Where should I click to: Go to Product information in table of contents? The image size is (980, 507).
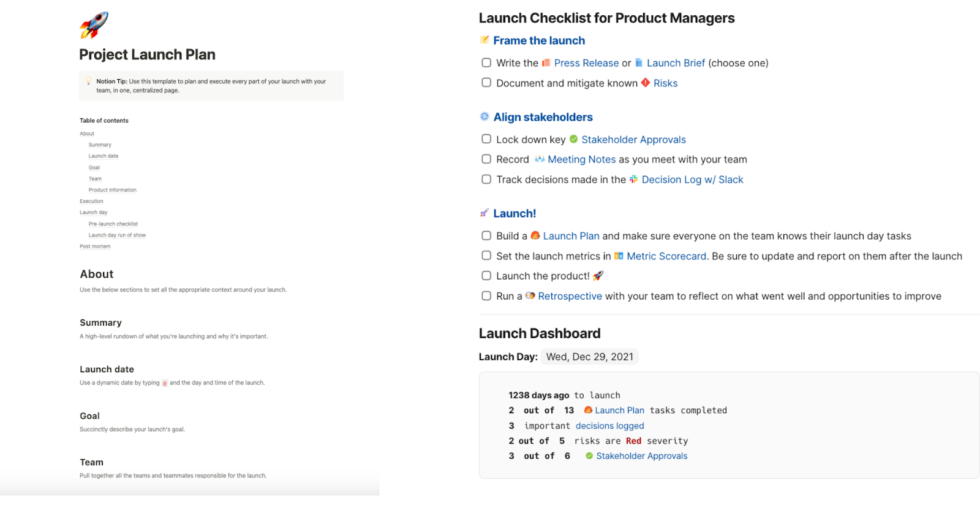point(112,190)
